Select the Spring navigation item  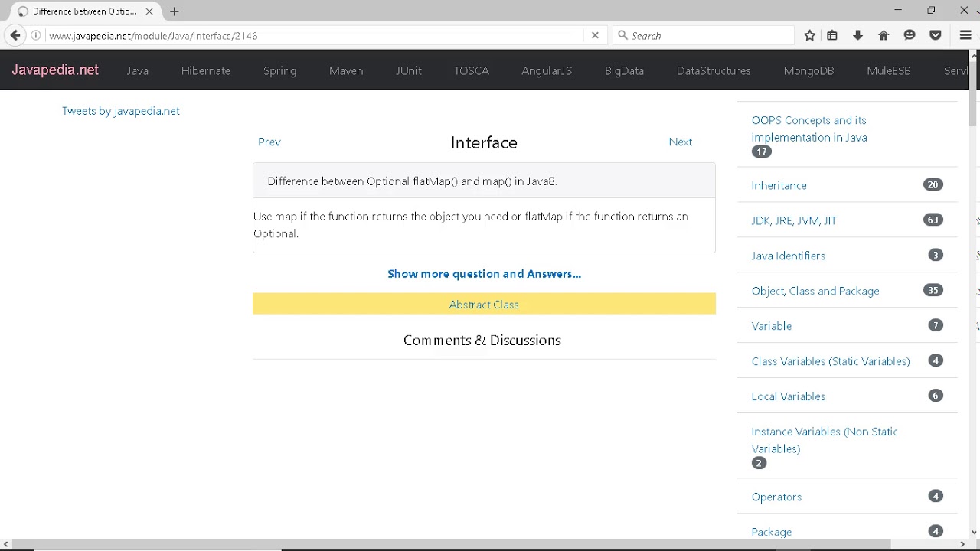click(279, 70)
